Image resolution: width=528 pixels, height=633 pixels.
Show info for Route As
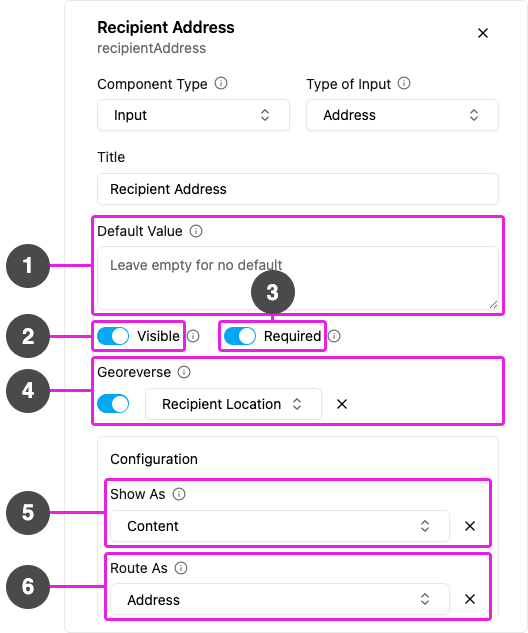[181, 568]
